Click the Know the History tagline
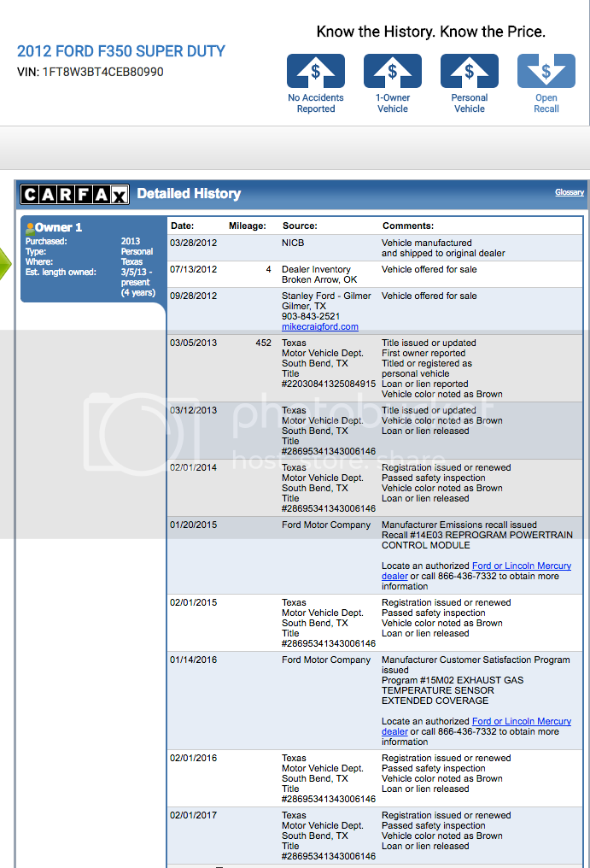Screen dimensions: 590x868 430,32
